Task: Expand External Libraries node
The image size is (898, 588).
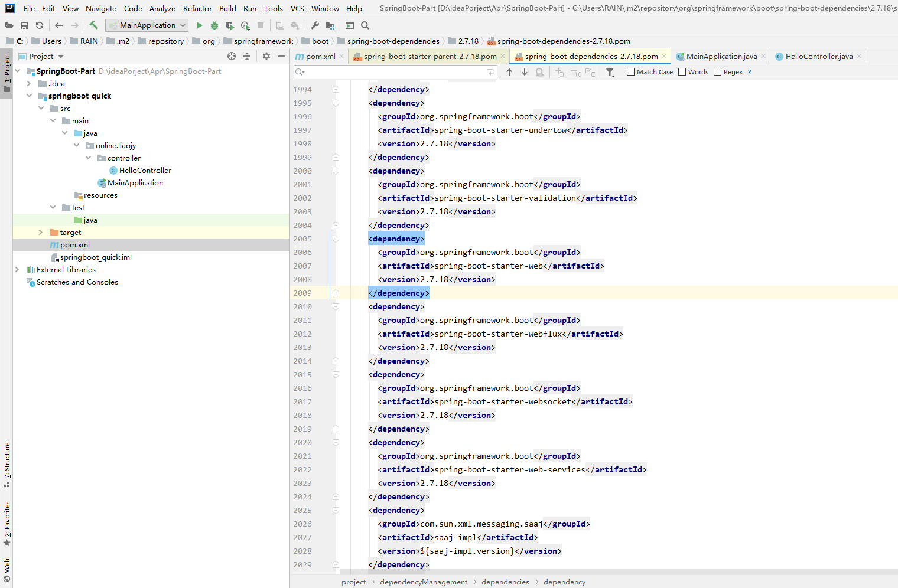Action: pos(17,269)
